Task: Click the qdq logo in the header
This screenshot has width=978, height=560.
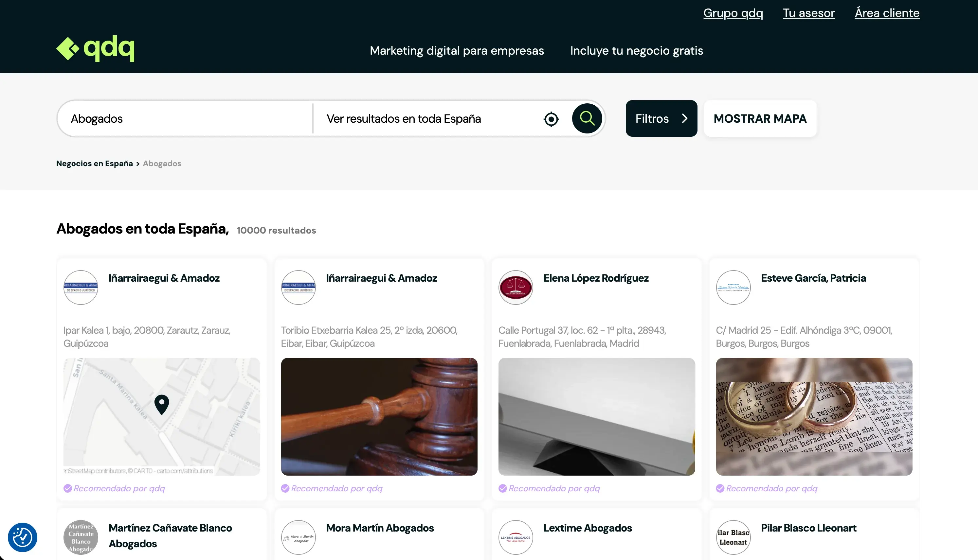Action: pyautogui.click(x=96, y=49)
